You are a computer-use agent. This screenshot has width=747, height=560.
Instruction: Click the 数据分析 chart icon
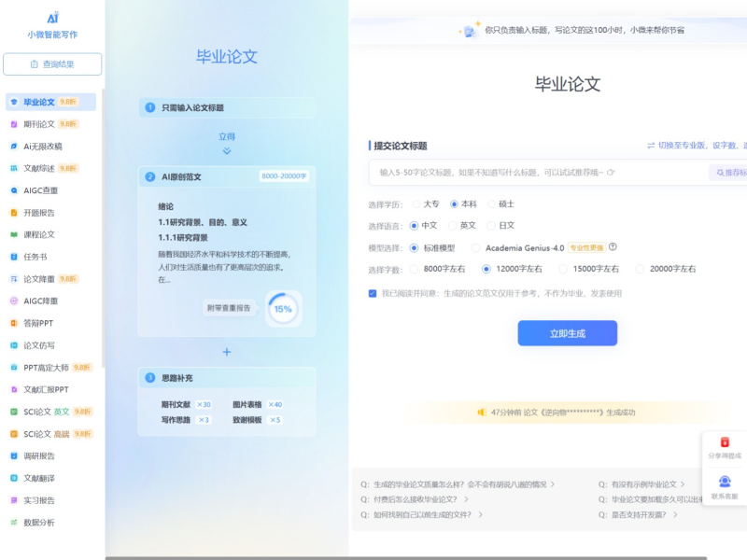point(14,523)
